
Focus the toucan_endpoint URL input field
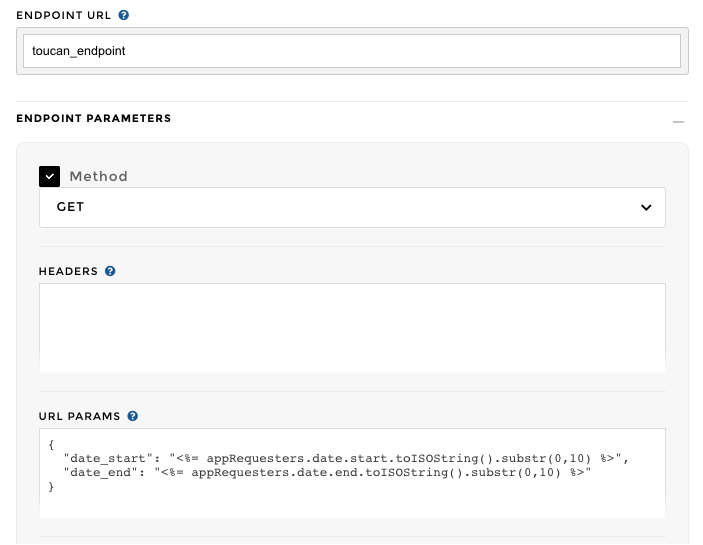(352, 50)
